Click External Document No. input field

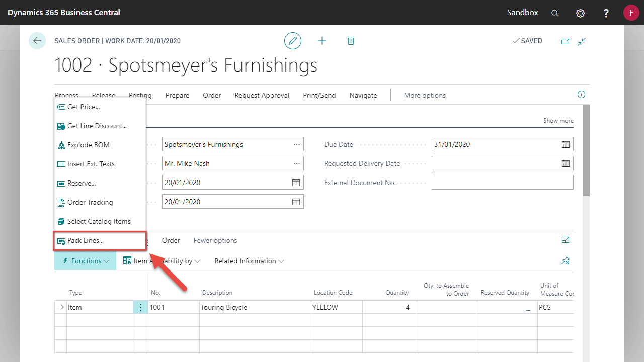502,183
